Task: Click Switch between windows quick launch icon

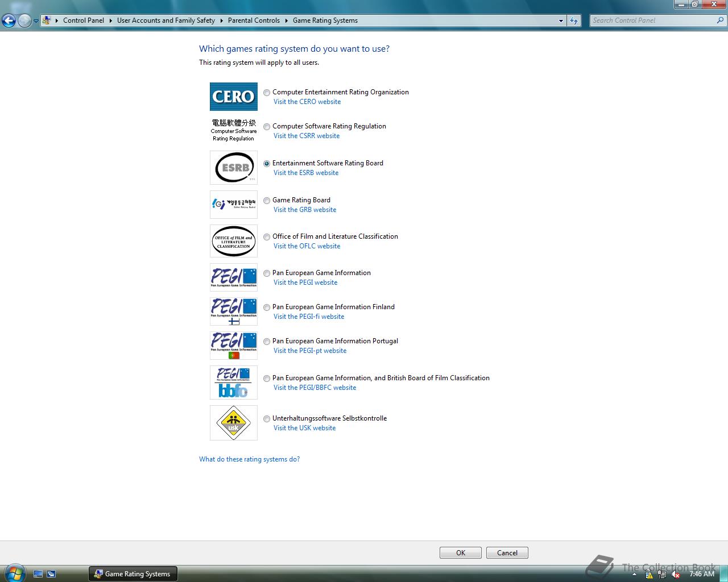Action: 51,574
